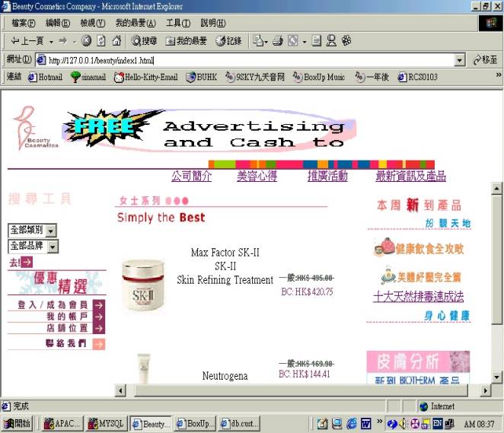Click the FREE Advertising and Cash banner
The height and width of the screenshot is (433, 504).
point(209,131)
